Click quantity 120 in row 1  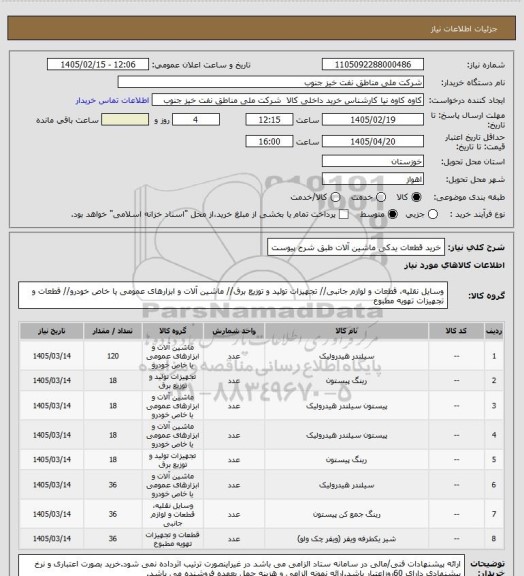(113, 356)
